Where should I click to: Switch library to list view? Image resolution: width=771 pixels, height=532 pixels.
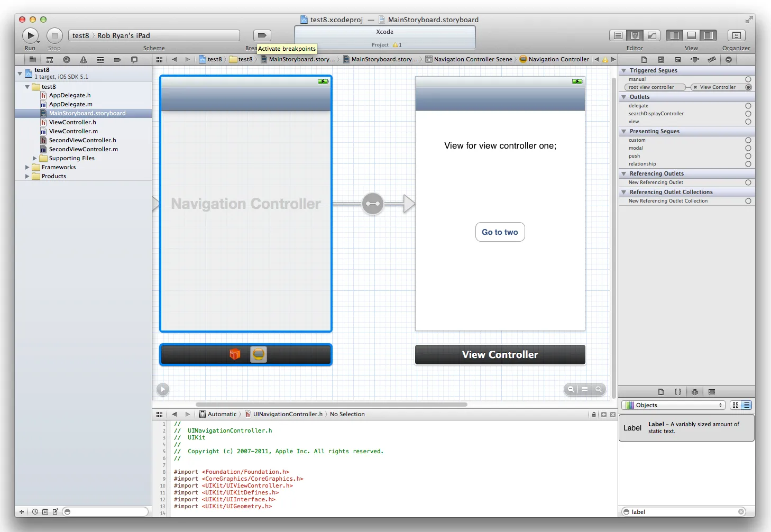pyautogui.click(x=746, y=405)
